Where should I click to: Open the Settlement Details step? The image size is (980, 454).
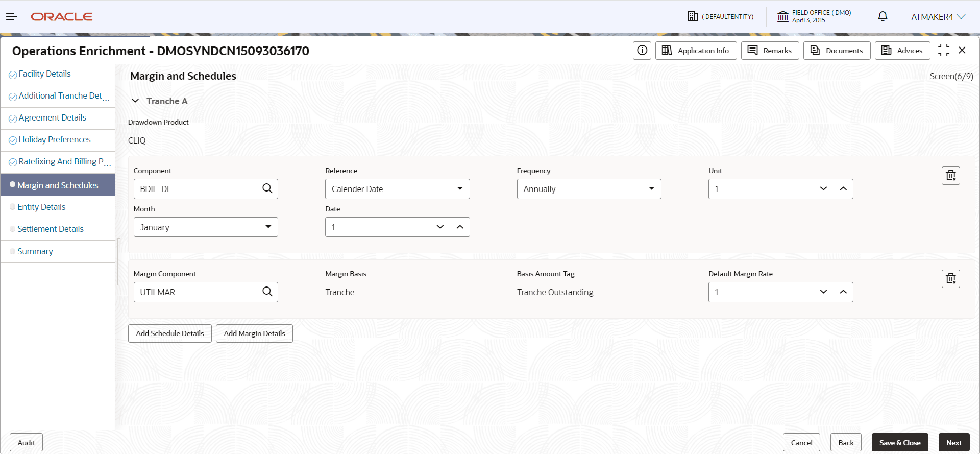[51, 229]
